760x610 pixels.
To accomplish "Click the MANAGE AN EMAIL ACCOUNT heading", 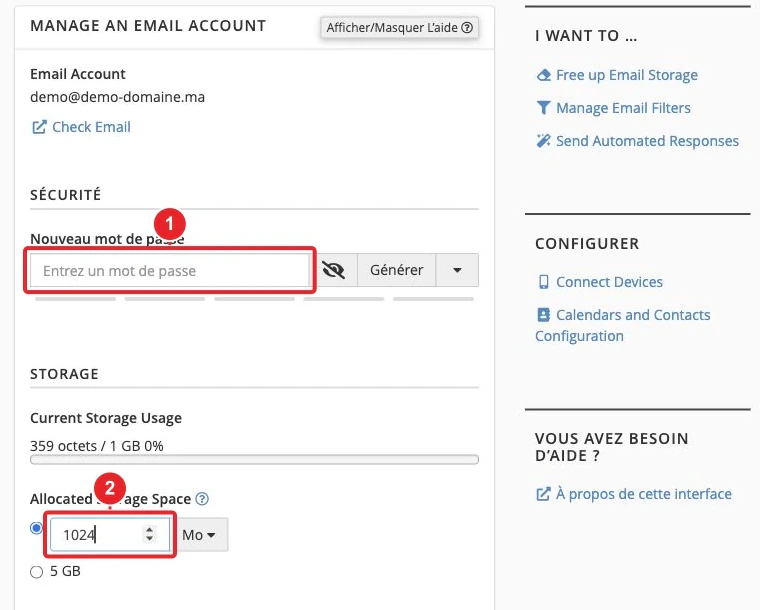I will point(148,26).
